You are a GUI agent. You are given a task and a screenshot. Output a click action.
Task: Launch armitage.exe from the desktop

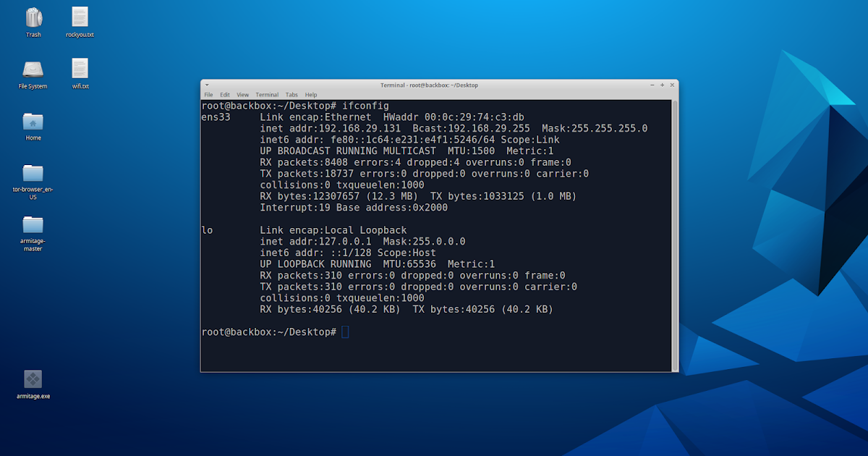(33, 379)
